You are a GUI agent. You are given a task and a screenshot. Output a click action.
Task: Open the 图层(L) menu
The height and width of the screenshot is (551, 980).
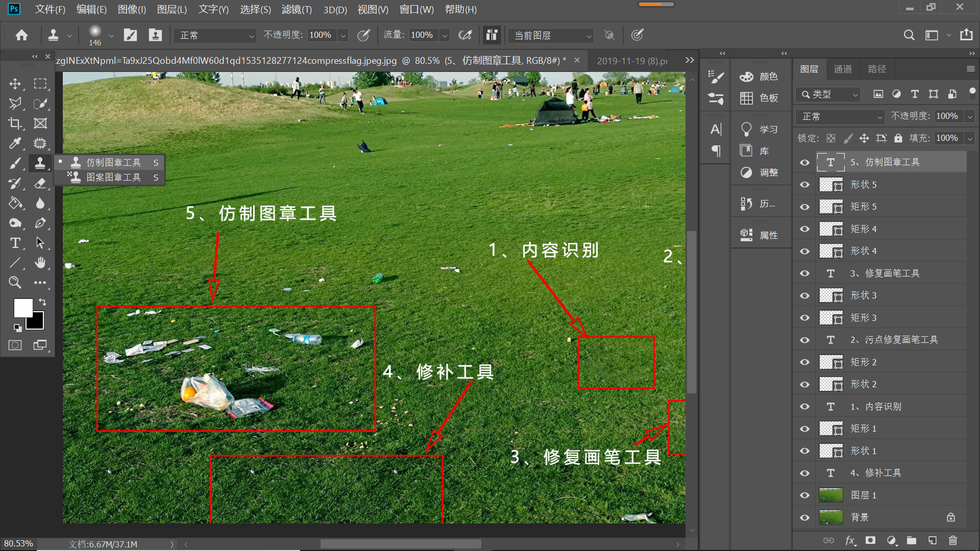172,10
